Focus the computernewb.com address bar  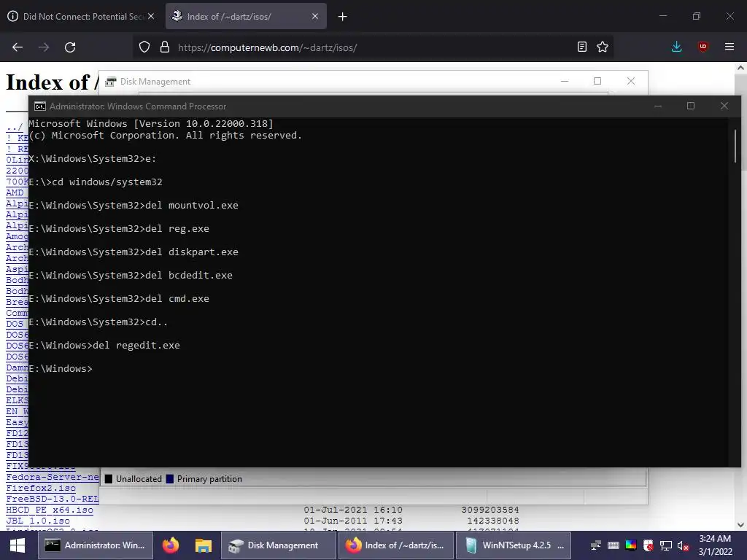click(371, 47)
